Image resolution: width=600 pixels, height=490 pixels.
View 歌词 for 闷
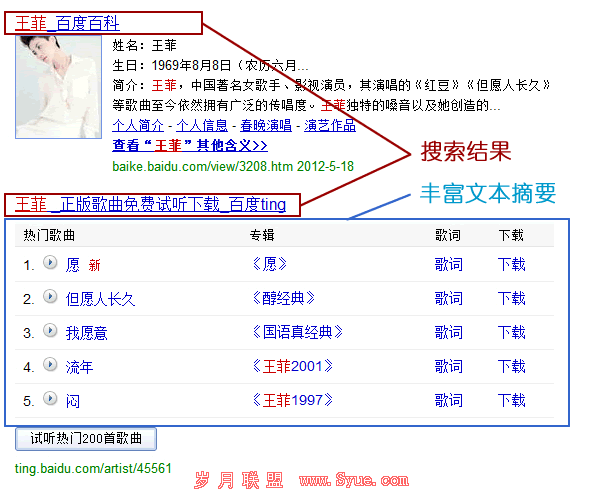tap(448, 400)
